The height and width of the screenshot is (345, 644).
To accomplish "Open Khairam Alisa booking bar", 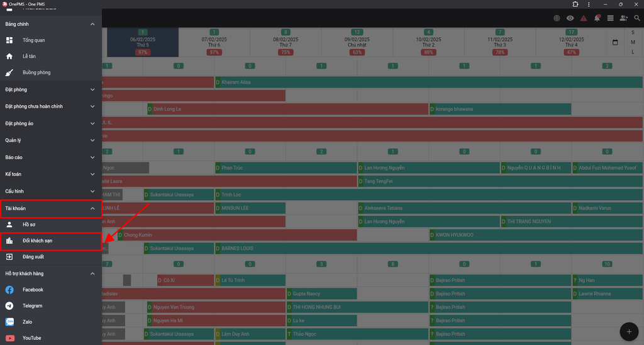I will [x=429, y=82].
